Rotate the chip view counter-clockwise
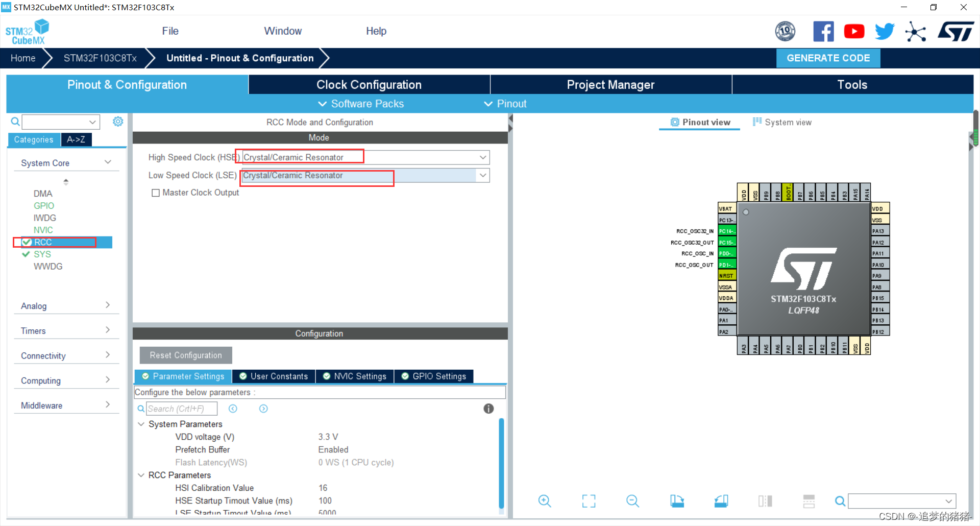Viewport: 980px width, 526px height. 721,501
